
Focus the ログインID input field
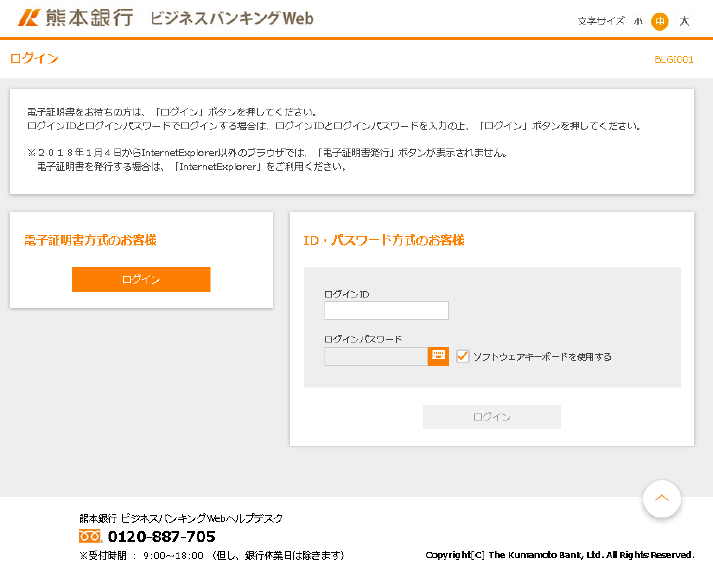(x=386, y=310)
